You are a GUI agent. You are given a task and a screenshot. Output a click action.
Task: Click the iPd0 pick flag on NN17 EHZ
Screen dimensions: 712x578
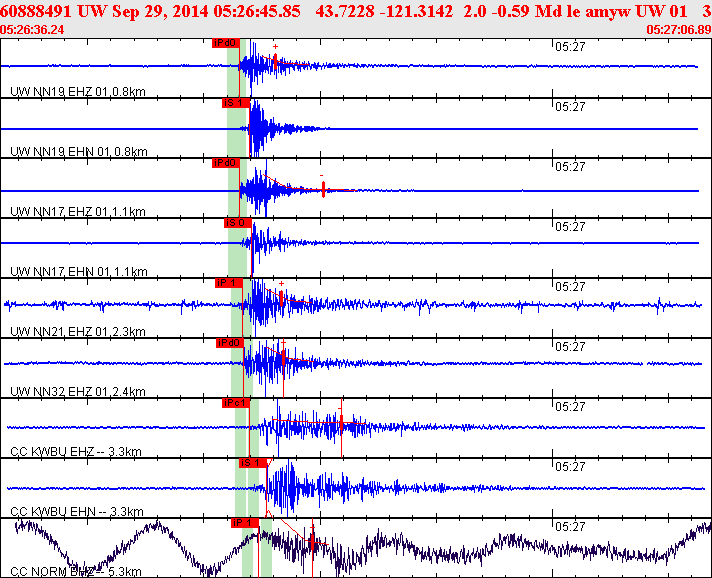point(226,163)
